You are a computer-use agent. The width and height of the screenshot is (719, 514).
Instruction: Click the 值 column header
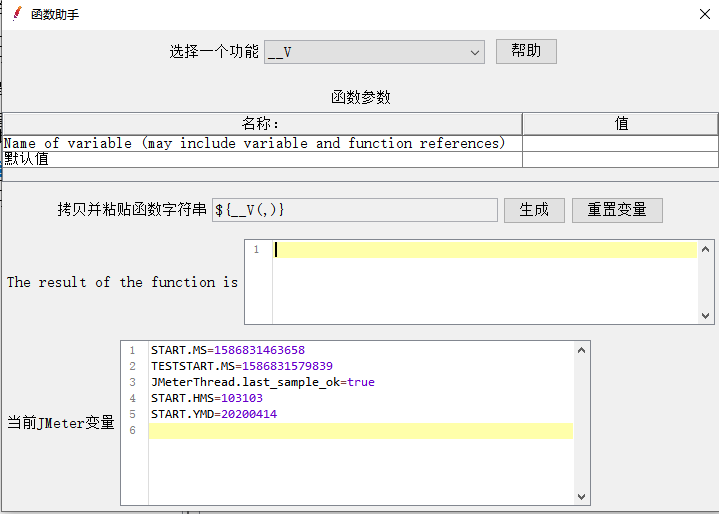click(620, 124)
